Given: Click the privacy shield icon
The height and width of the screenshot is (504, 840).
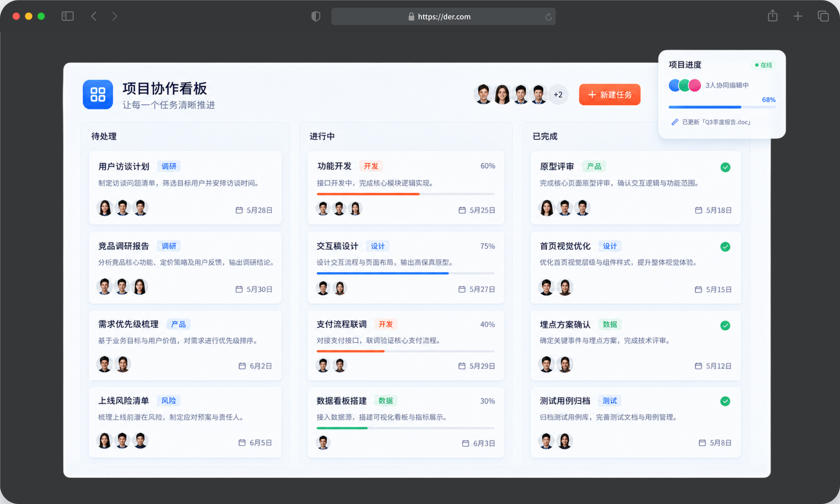Looking at the screenshot, I should (316, 16).
